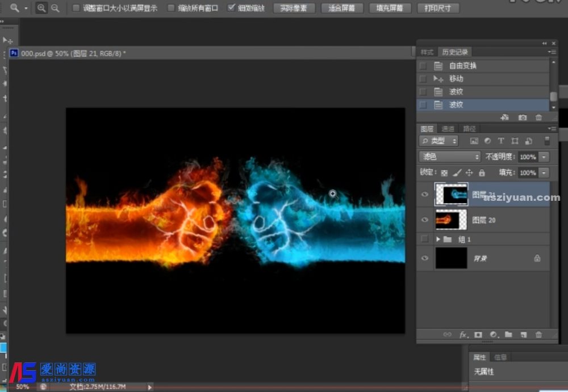Select the 自由变换 history state
This screenshot has width=568, height=392.
tap(483, 66)
